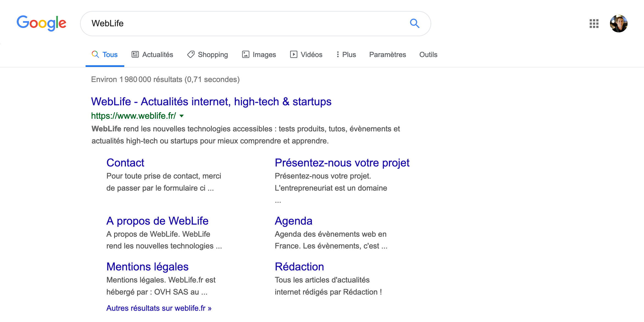
Task: Open Présentez-nous votre projet sitelink
Action: [342, 163]
